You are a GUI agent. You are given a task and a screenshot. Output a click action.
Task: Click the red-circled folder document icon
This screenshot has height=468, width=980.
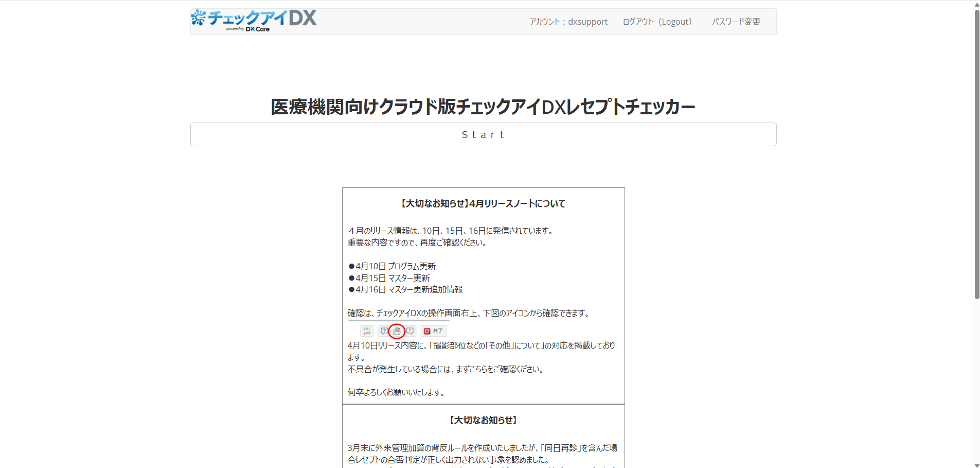[x=397, y=331]
